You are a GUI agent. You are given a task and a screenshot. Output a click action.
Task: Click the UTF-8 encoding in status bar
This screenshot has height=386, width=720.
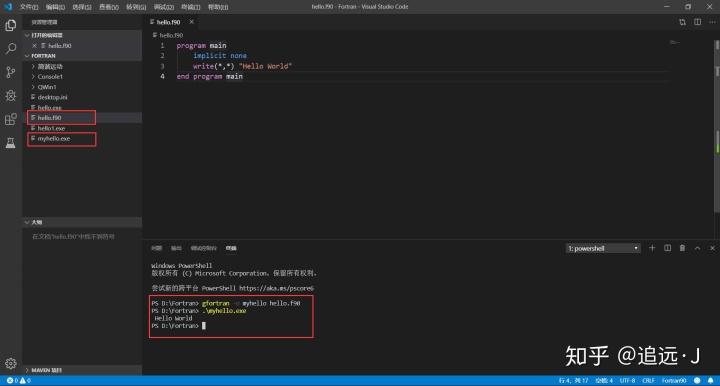(627, 380)
